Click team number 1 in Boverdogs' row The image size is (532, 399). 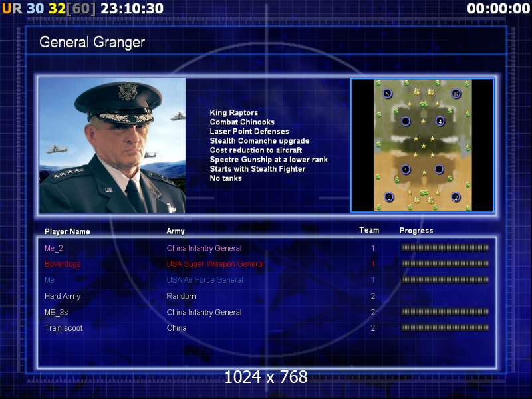373,263
